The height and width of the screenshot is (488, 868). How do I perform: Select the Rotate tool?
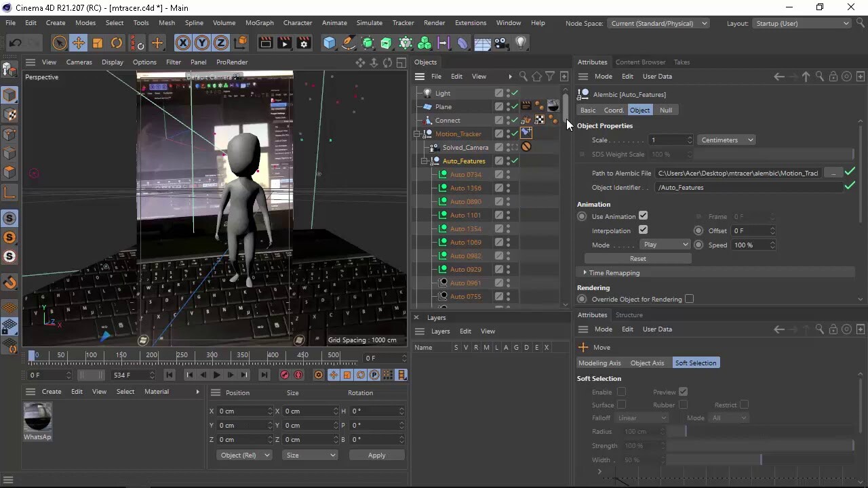pos(116,43)
